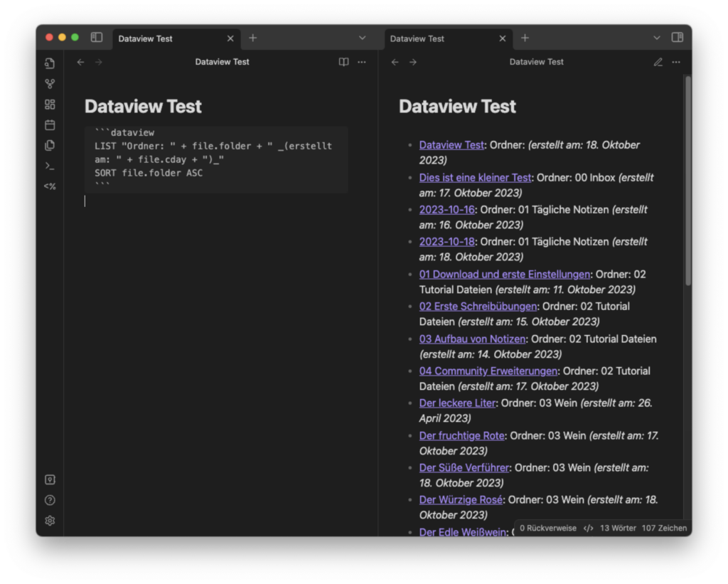Open more options in the right pane
The height and width of the screenshot is (584, 728).
(676, 63)
